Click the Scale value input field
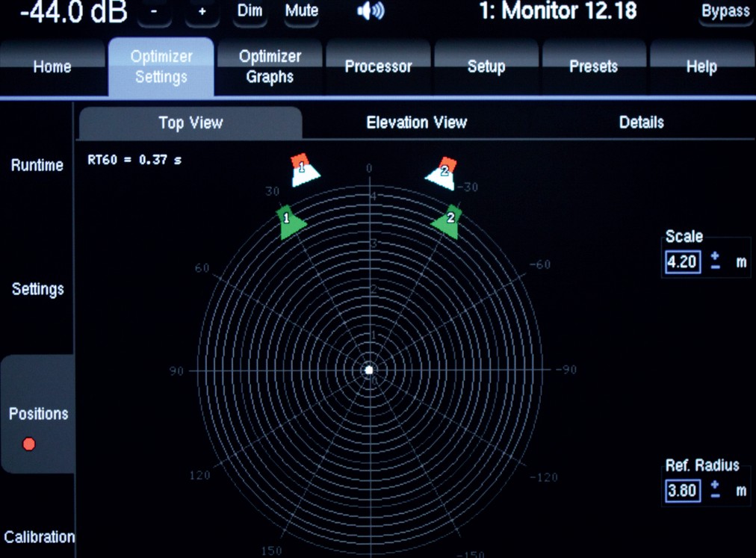 pos(683,262)
